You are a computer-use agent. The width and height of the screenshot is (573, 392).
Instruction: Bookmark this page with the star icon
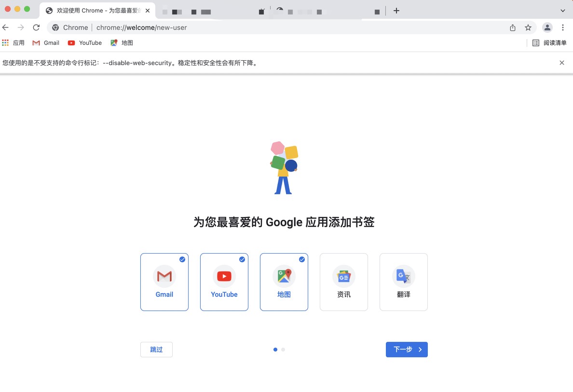coord(528,27)
